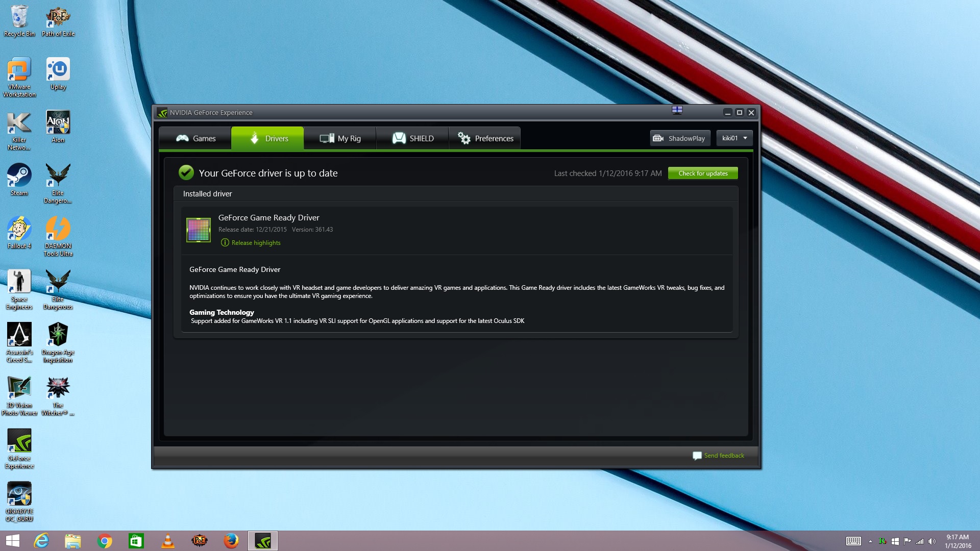The height and width of the screenshot is (551, 980).
Task: Select Killer Network desktop icon
Action: pyautogui.click(x=19, y=131)
